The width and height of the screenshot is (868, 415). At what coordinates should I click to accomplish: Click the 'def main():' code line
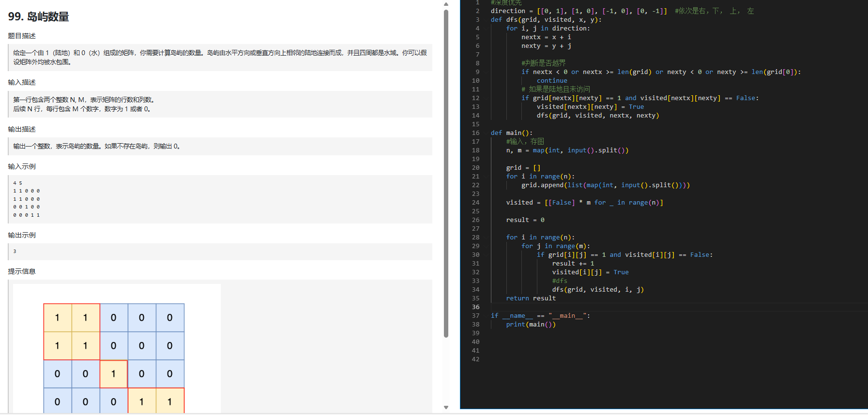[512, 133]
